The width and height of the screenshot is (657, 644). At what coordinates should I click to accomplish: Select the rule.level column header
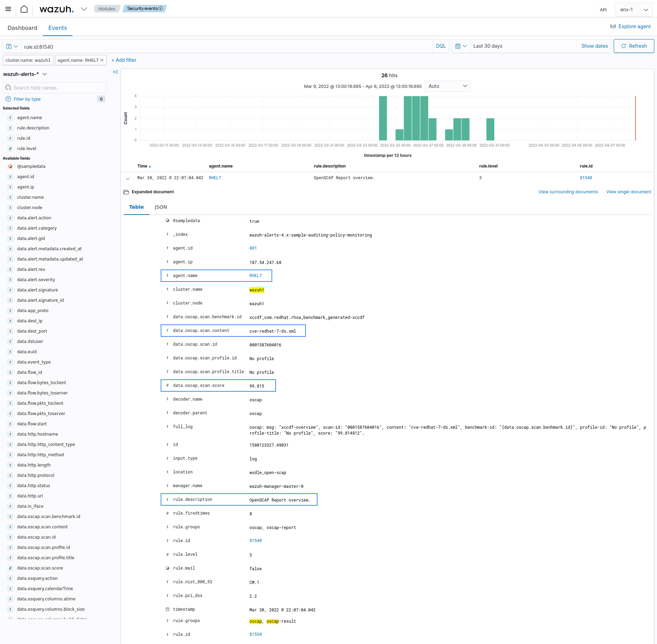click(x=488, y=166)
